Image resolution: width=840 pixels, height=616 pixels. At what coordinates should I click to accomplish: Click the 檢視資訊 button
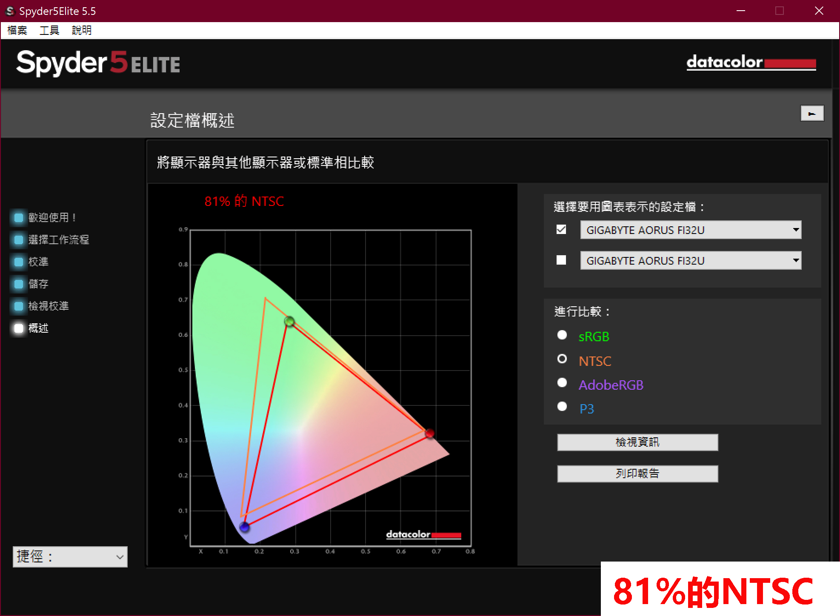tap(637, 442)
